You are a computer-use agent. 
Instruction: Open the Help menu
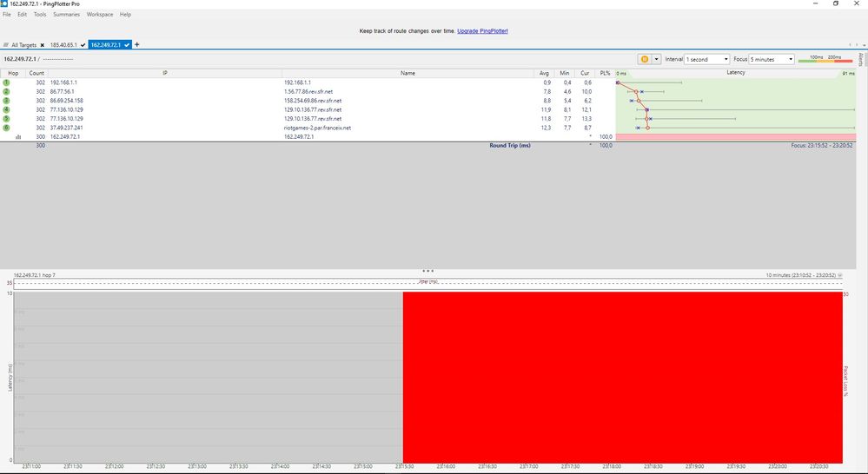pos(126,15)
